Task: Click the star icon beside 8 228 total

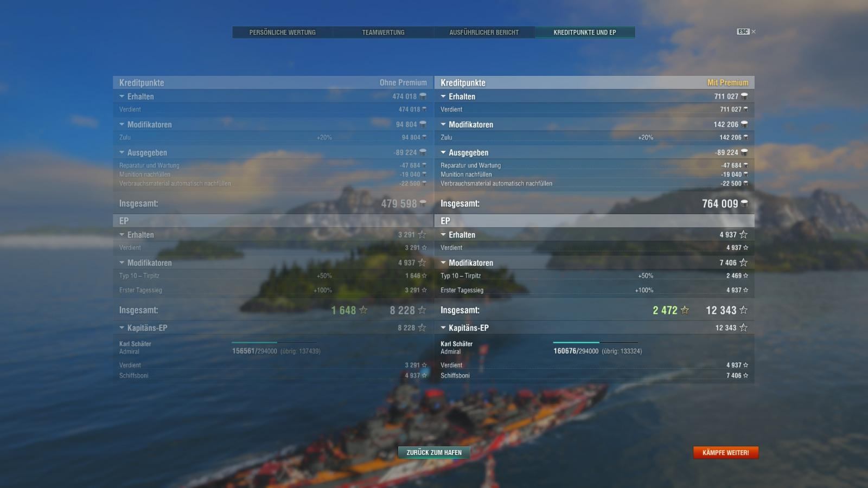Action: coord(422,310)
